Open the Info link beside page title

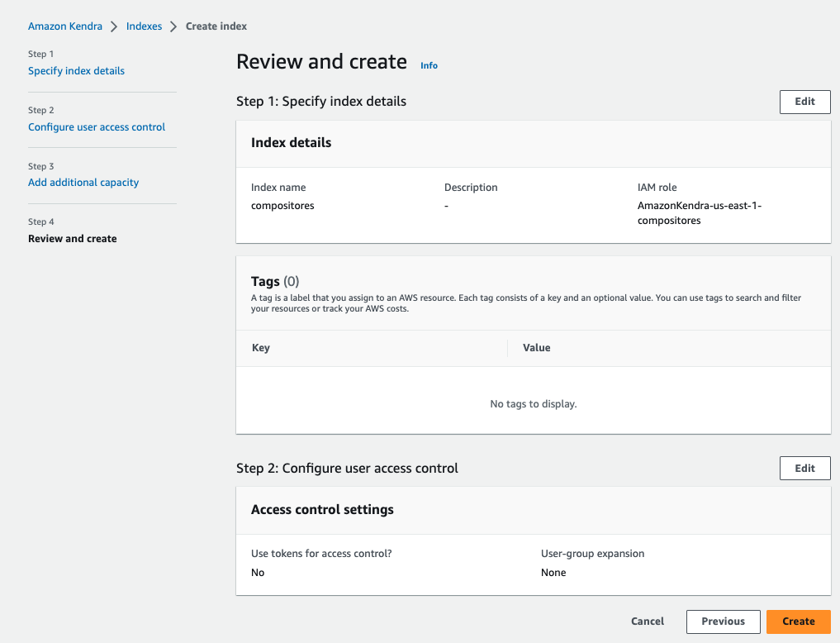click(x=429, y=65)
